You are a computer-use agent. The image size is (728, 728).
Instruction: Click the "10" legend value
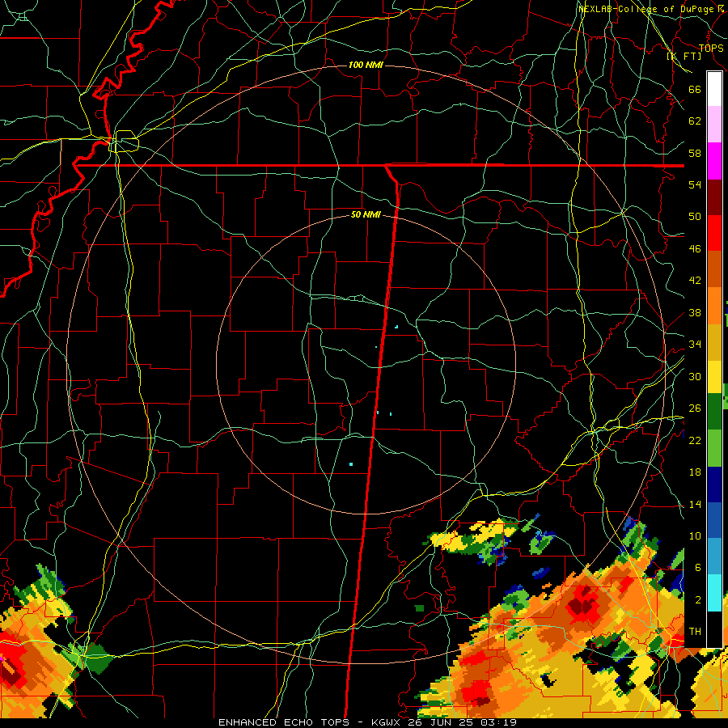[x=695, y=535]
